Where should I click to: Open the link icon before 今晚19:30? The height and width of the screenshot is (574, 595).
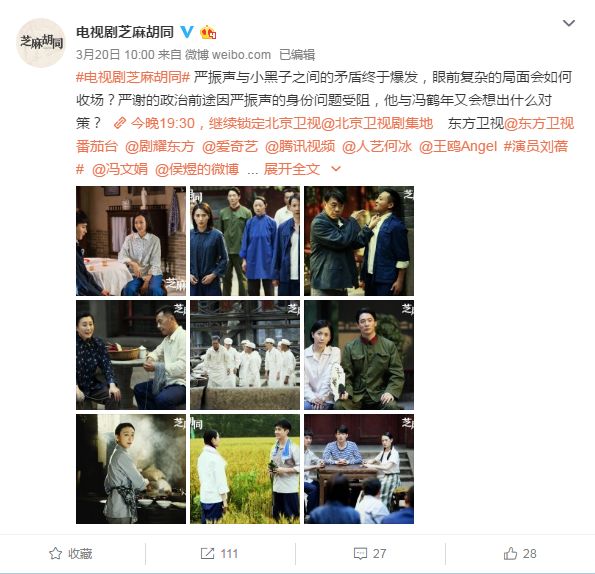(x=120, y=123)
